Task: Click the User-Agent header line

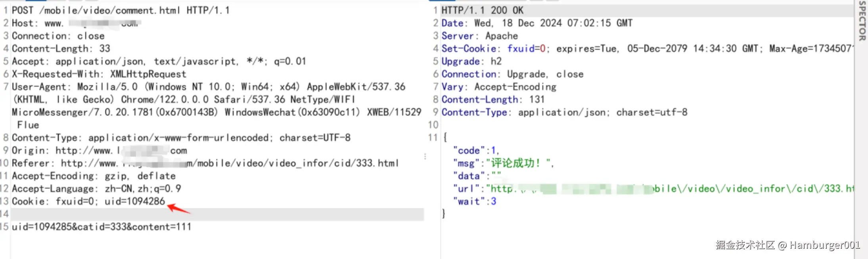Action: pos(208,87)
